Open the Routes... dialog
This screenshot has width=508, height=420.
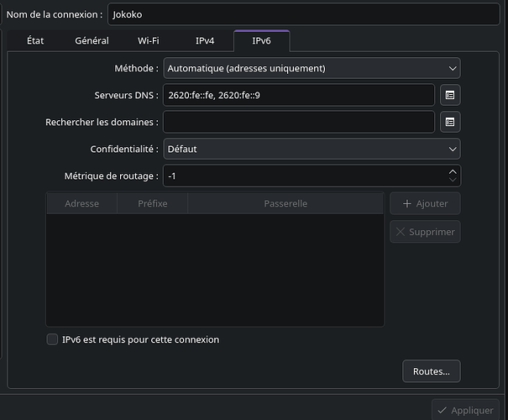[x=432, y=371]
